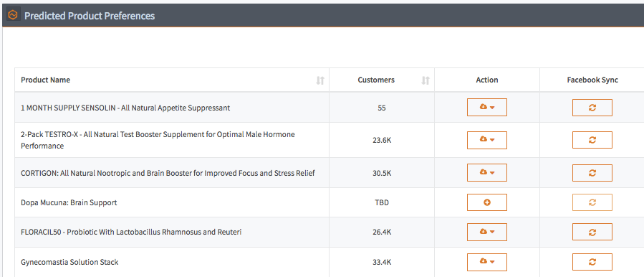Click the Action column header
The image size is (644, 277).
point(487,80)
